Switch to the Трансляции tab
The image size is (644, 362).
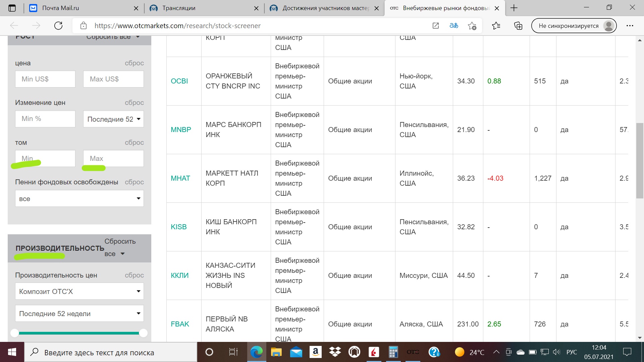pyautogui.click(x=179, y=8)
